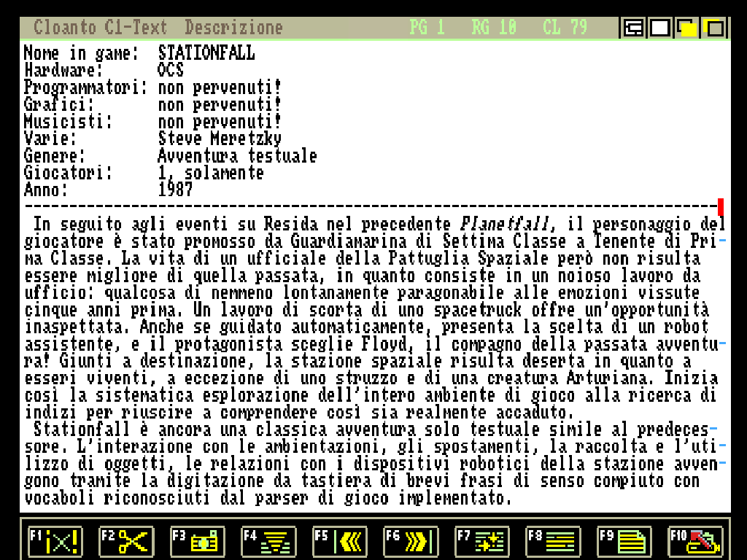Click the F7 insert lines icon
This screenshot has width=747, height=560.
coord(482,542)
